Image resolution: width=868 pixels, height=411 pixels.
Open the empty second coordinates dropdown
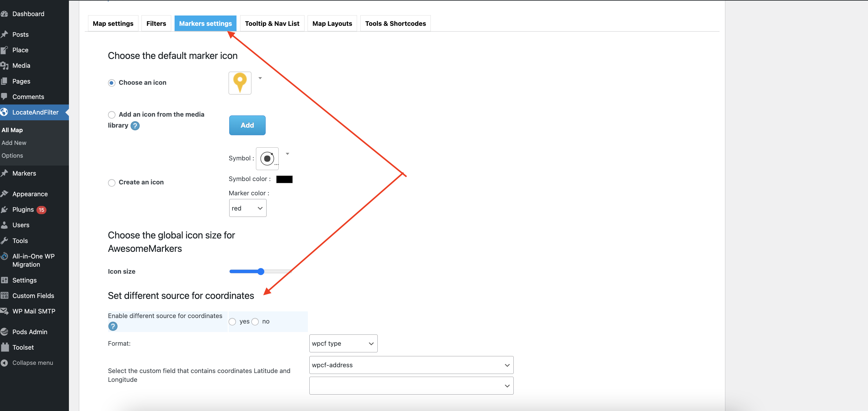411,385
